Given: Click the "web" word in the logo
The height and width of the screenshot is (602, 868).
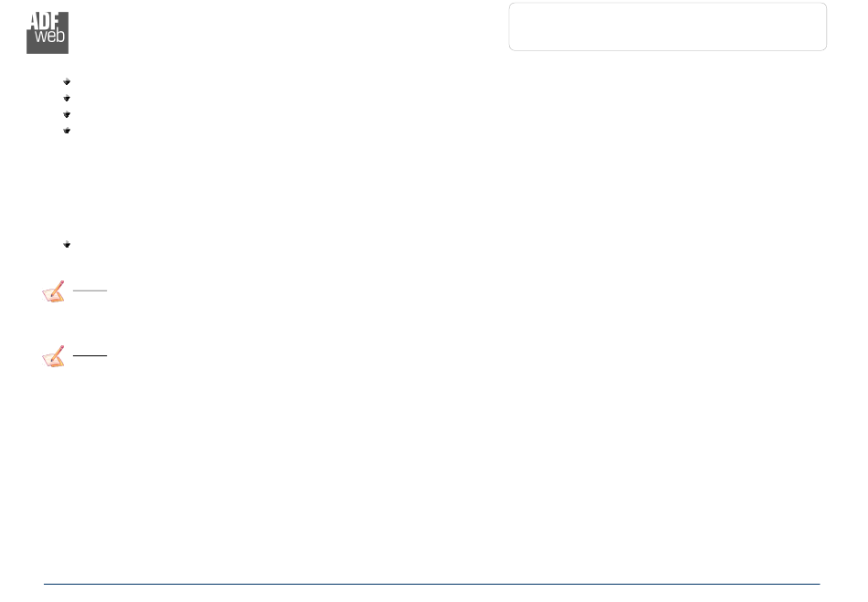Looking at the screenshot, I should click(x=50, y=36).
